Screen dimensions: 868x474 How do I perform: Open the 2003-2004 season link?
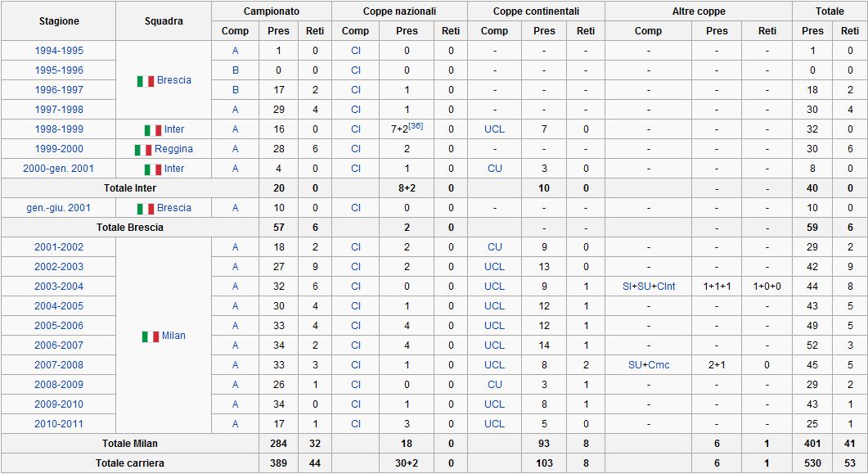[59, 287]
